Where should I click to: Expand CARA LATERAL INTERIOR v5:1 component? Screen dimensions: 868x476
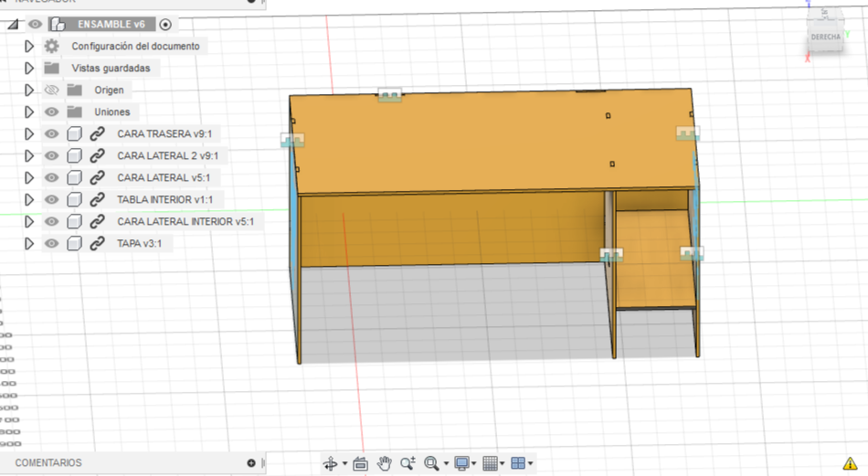click(29, 222)
